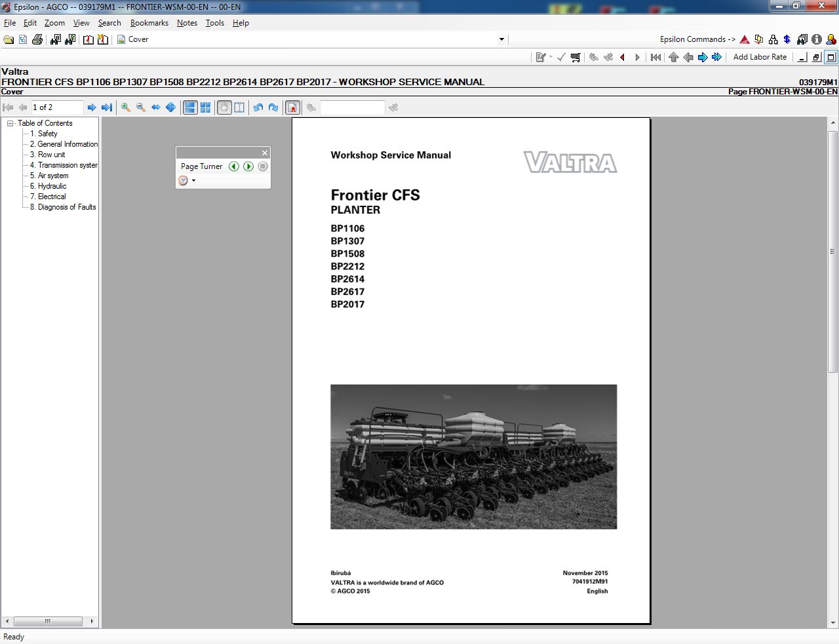The width and height of the screenshot is (839, 644).
Task: Page Turner: click turn forward button
Action: coord(248,166)
